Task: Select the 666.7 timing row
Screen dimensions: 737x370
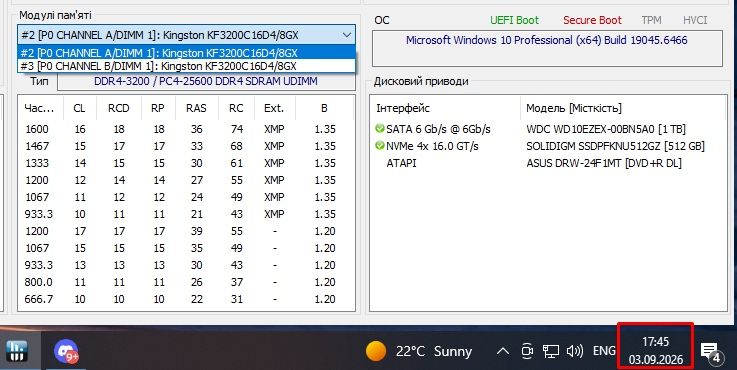Action: pos(187,299)
